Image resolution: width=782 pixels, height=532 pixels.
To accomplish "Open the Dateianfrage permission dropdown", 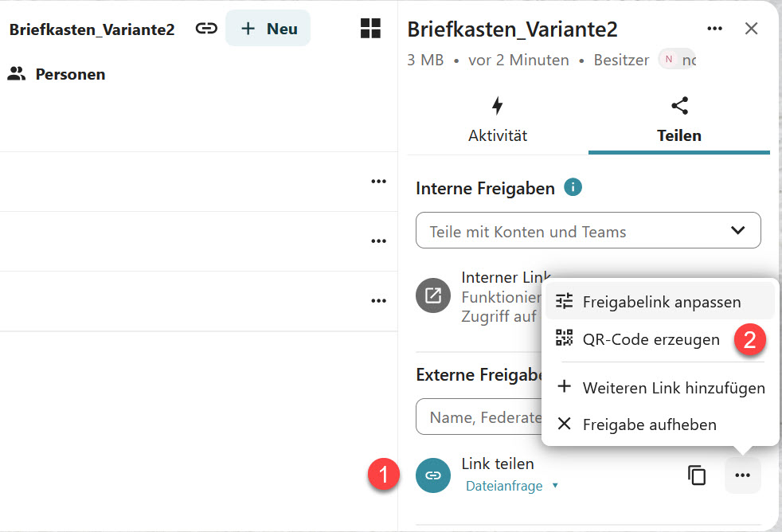I will point(511,486).
